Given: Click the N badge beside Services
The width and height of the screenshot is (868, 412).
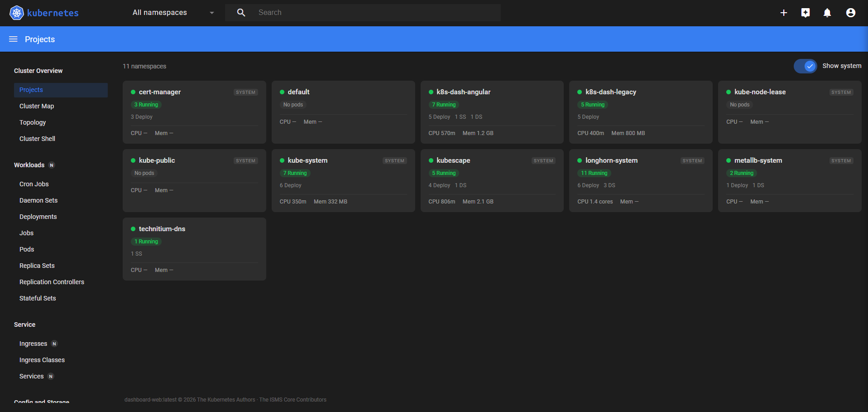Looking at the screenshot, I should 51,376.
